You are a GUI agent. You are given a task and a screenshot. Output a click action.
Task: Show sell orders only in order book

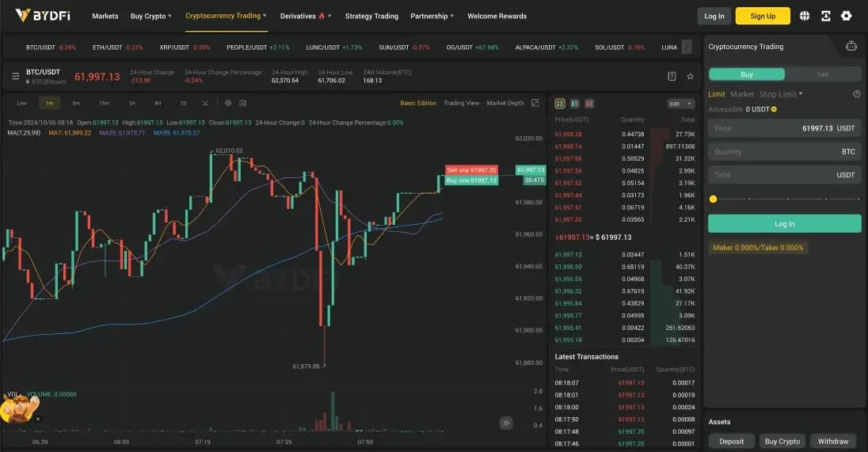(589, 104)
